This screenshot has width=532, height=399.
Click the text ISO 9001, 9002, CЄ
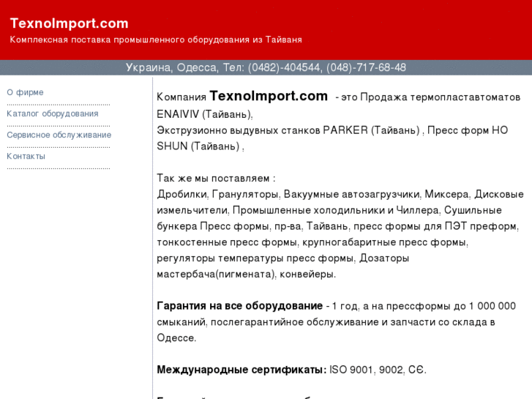(x=378, y=370)
